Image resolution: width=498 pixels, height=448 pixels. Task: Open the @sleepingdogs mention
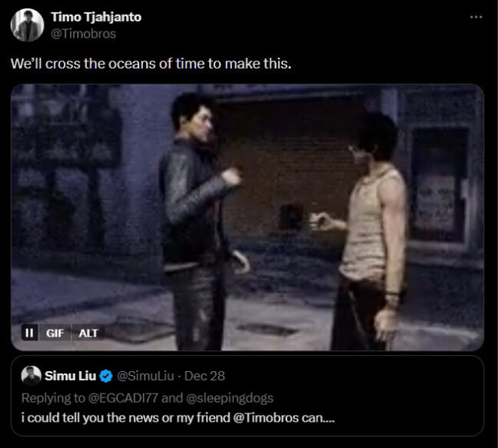pos(230,398)
